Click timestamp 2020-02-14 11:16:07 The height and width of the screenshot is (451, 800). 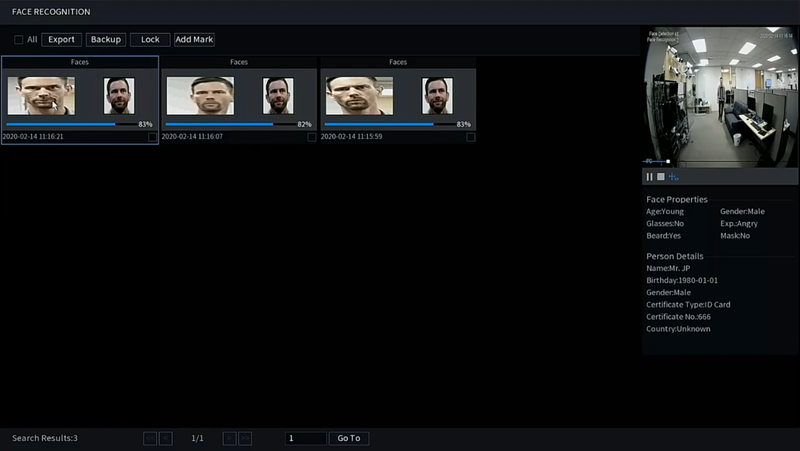coord(192,137)
